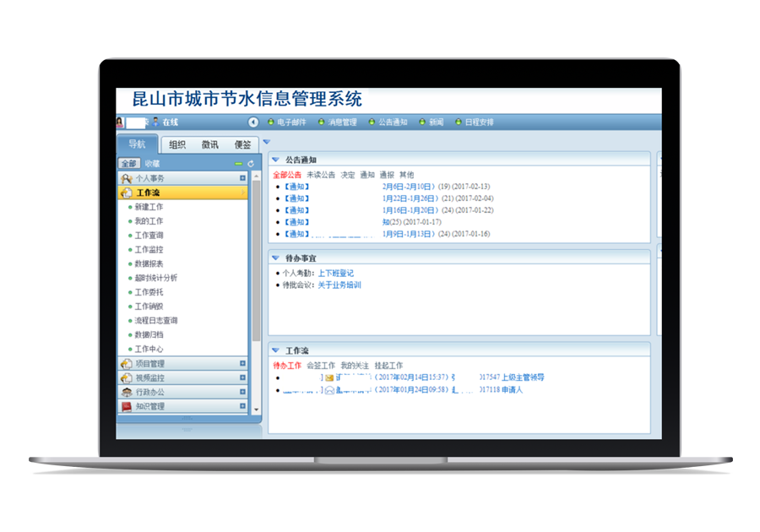
Task: Open the 关于业务培训 meeting link
Action: pyautogui.click(x=339, y=285)
